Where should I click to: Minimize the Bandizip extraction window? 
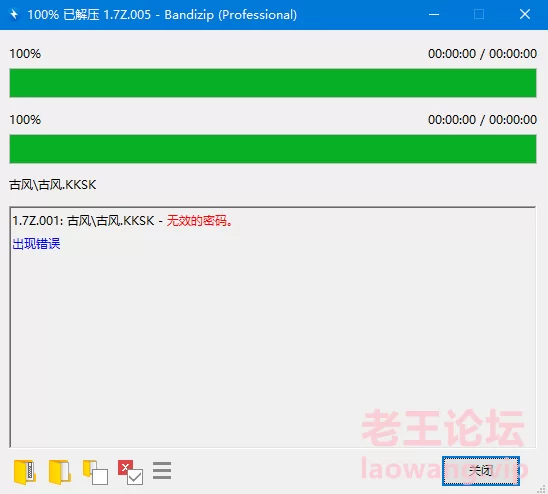click(434, 15)
